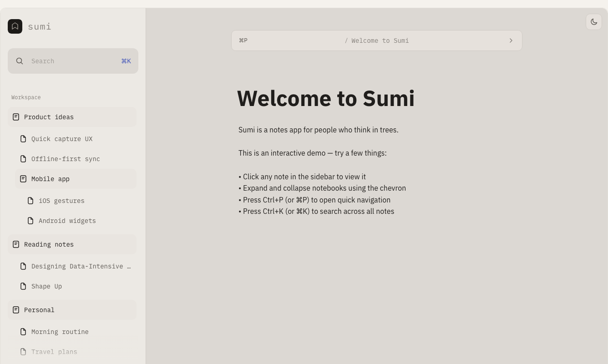Open the Welcome to Sumi quick navigation bar
This screenshot has height=364, width=608.
click(377, 40)
